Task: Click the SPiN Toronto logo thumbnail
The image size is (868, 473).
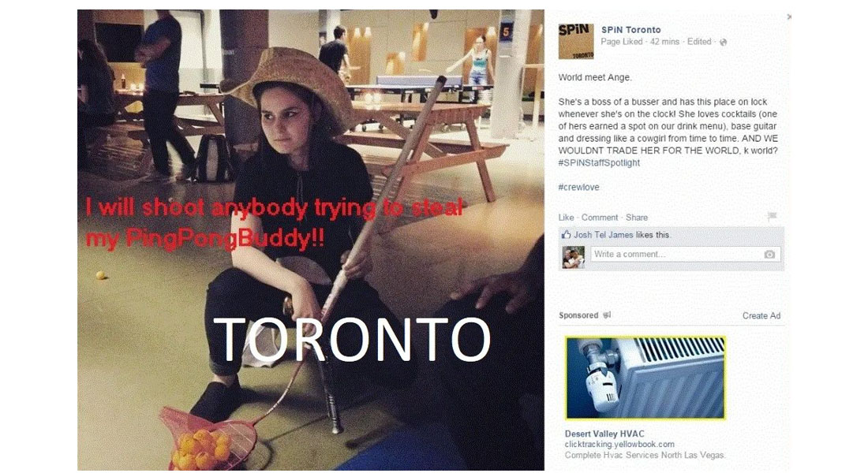Action: [x=576, y=42]
